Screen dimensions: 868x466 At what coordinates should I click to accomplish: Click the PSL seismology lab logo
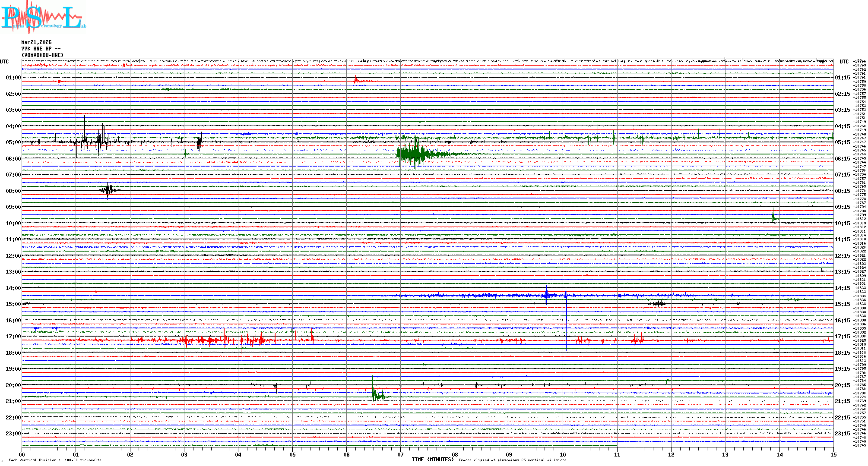[x=43, y=17]
